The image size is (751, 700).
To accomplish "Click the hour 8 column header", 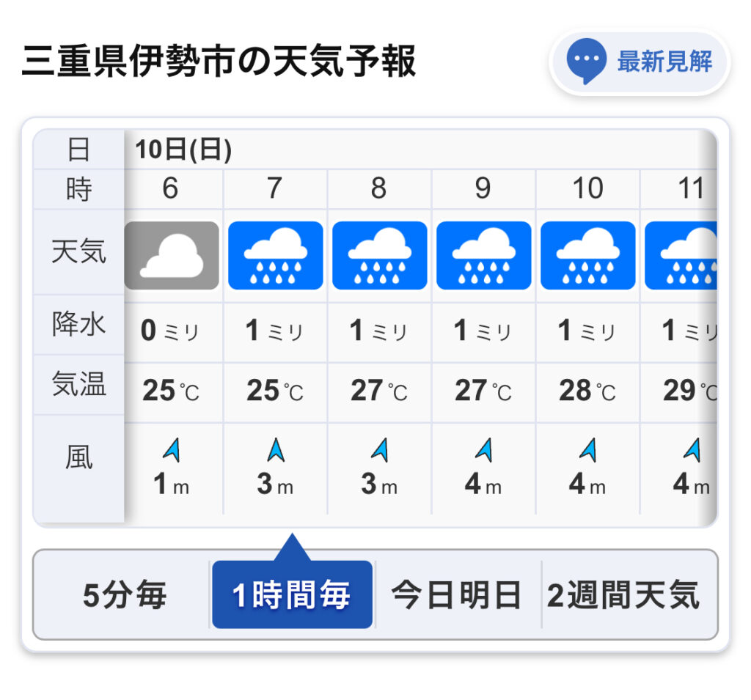I will (x=379, y=188).
